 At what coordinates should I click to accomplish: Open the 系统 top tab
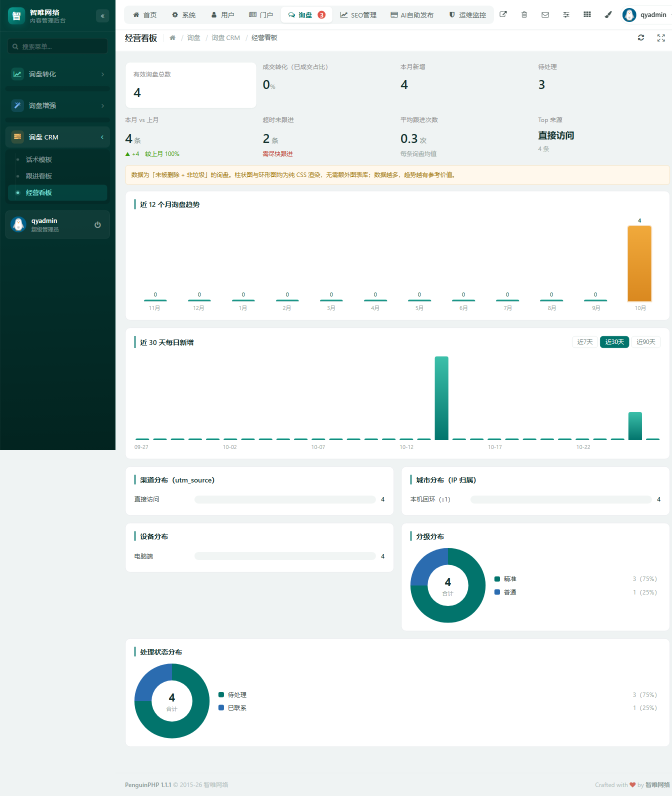(183, 15)
